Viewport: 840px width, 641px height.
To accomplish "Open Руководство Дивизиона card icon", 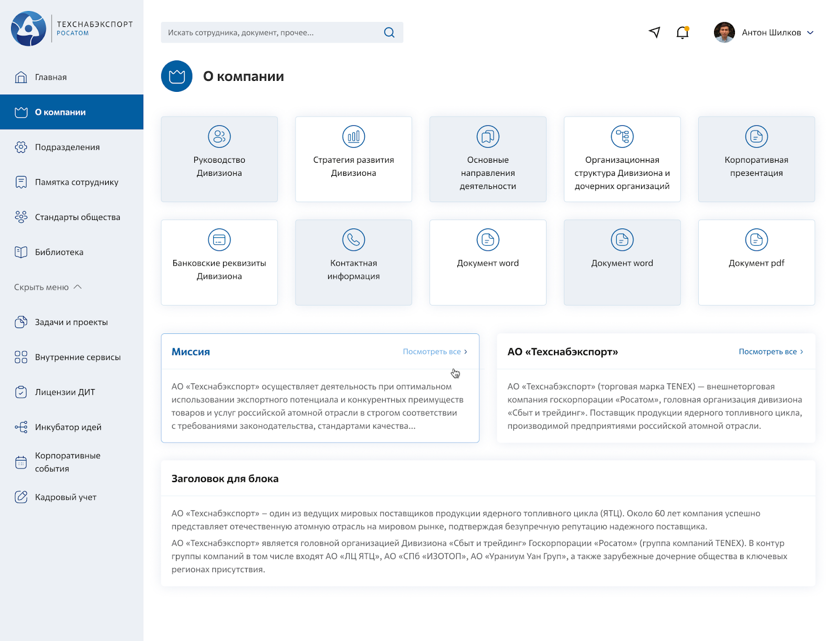I will point(219,136).
